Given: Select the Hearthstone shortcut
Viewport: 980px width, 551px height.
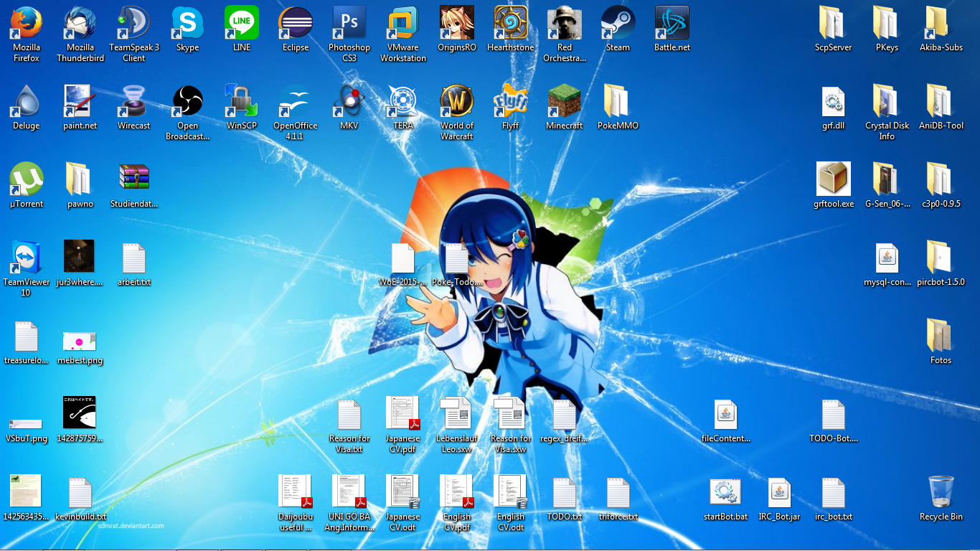Looking at the screenshot, I should [511, 24].
